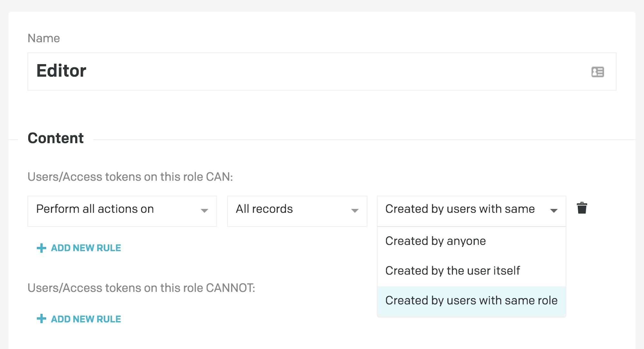The height and width of the screenshot is (349, 644).
Task: Focus the Editor role name field
Action: pyautogui.click(x=322, y=71)
